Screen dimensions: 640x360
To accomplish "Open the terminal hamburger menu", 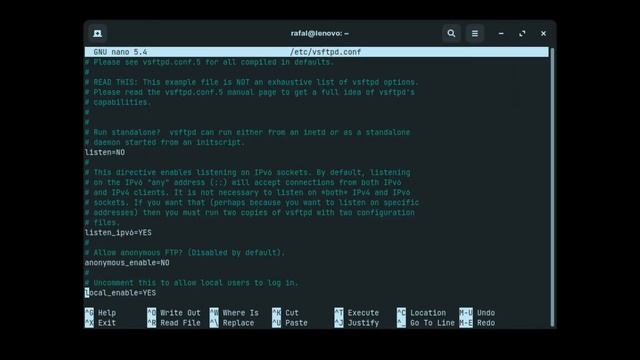I will (475, 33).
